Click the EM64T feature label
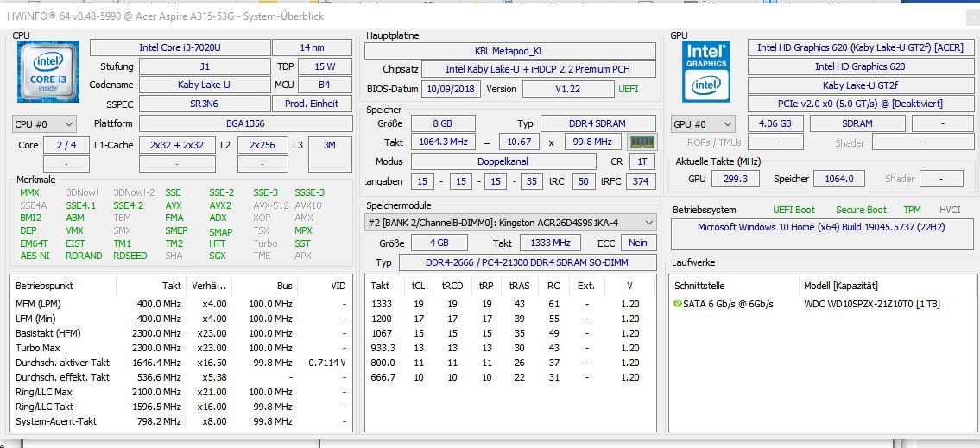Viewport: 980px width, 448px height. (34, 243)
